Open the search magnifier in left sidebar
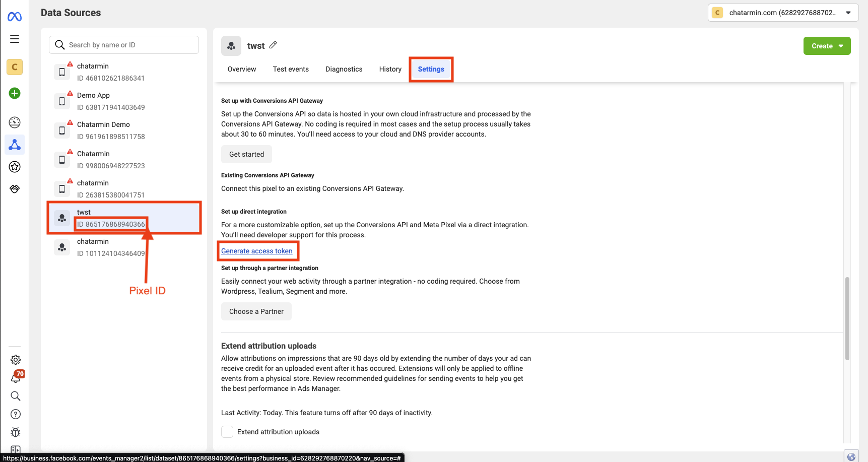868x462 pixels. [16, 396]
